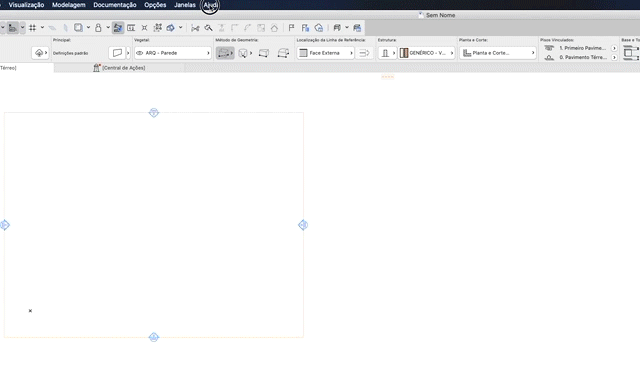
Task: Open the Ajuda menu
Action: (x=210, y=5)
